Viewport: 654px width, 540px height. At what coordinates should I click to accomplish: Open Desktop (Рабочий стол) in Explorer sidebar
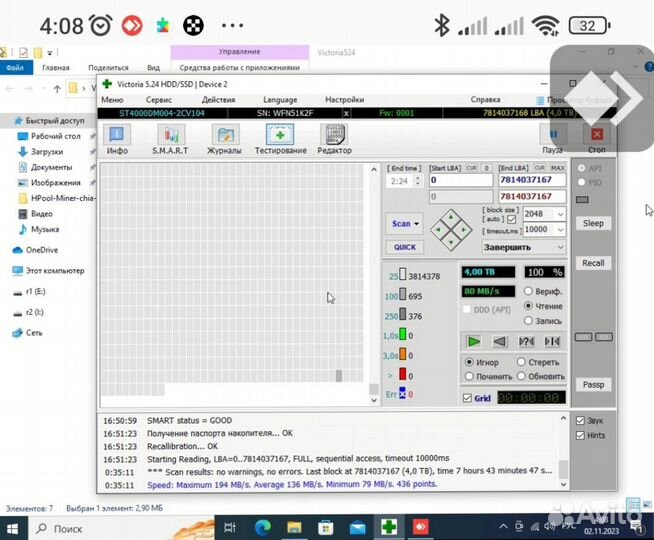click(55, 136)
